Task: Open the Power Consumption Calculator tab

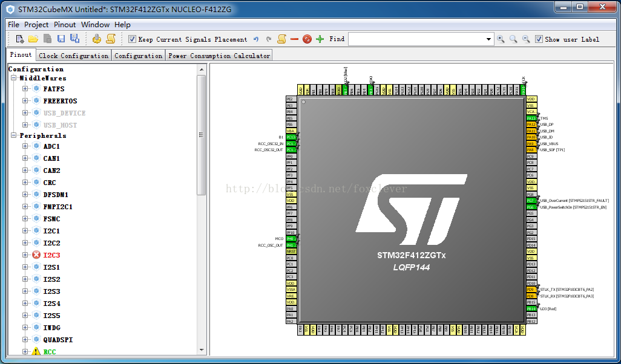Action: 219,56
